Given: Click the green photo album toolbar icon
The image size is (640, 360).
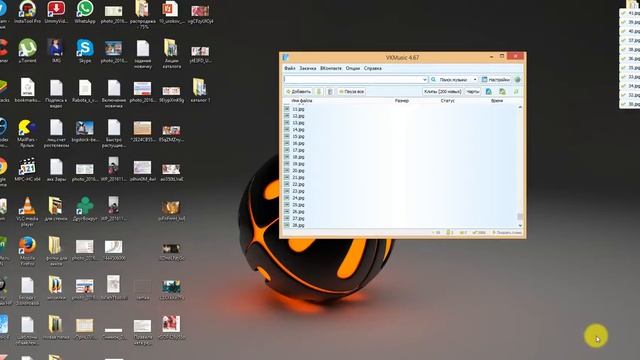Looking at the screenshot, I should tap(502, 91).
